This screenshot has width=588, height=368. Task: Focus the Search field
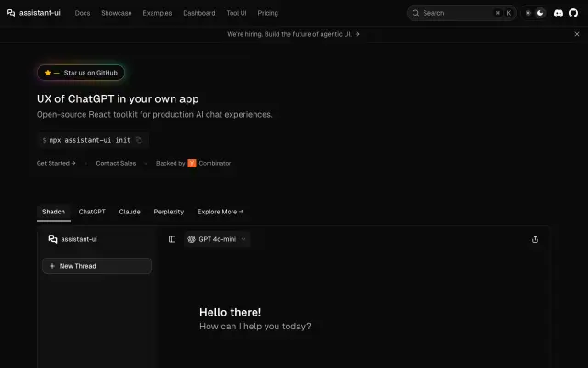coord(461,13)
